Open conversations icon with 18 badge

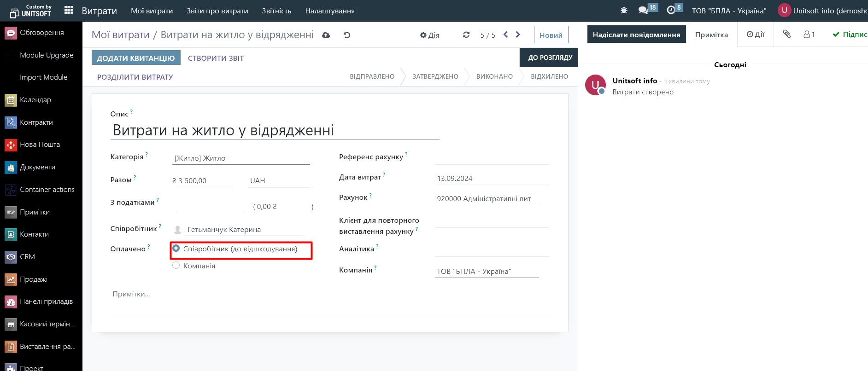click(x=643, y=10)
